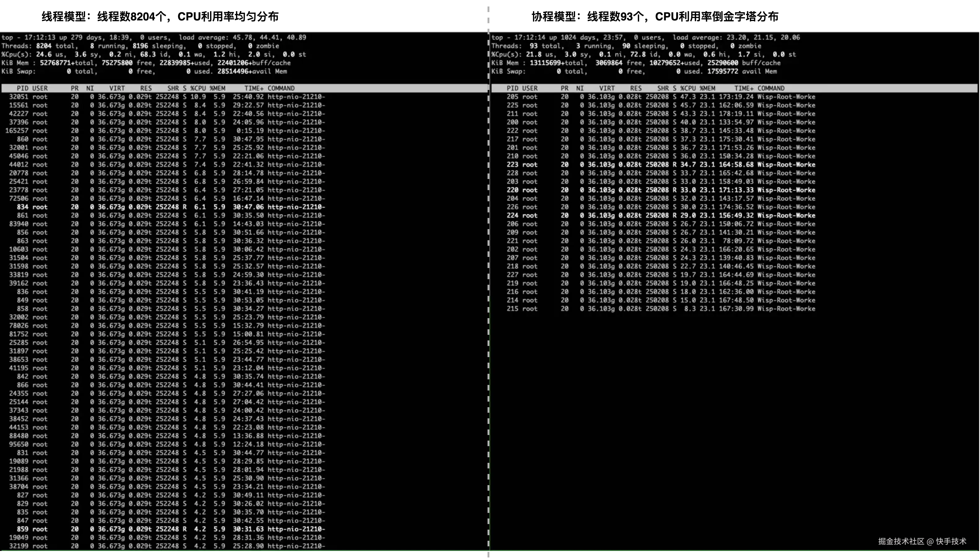The image size is (980, 559).
Task: Click the Threads: 8204 total summary line
Action: (x=38, y=46)
